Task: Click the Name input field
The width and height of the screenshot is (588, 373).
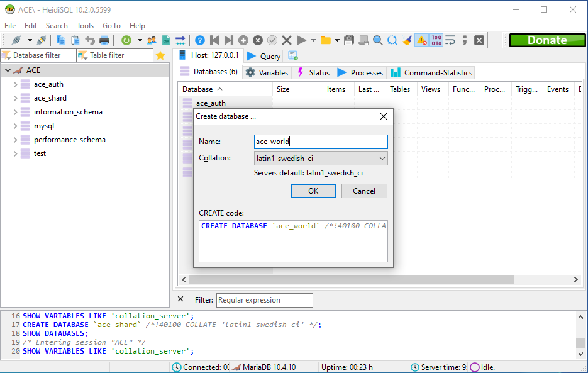Action: coord(321,142)
